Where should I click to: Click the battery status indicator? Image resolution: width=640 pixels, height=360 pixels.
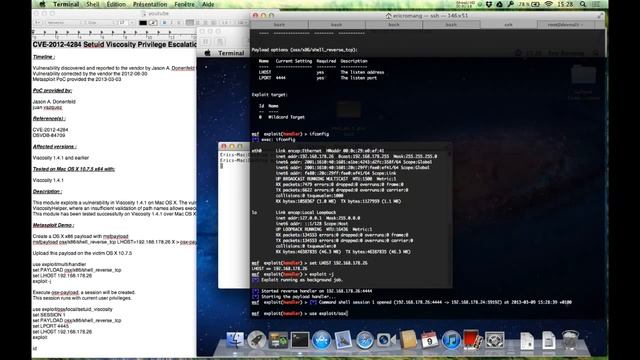point(529,4)
